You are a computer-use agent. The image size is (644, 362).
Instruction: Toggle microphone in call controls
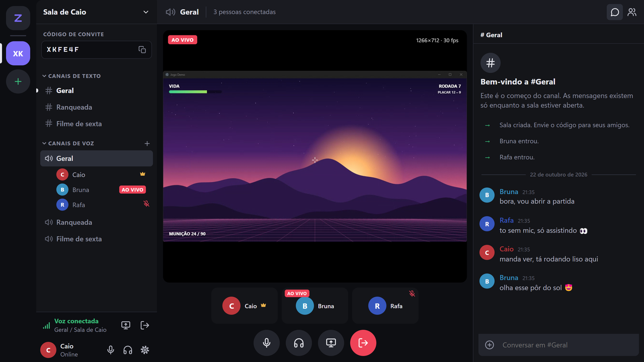click(x=266, y=343)
